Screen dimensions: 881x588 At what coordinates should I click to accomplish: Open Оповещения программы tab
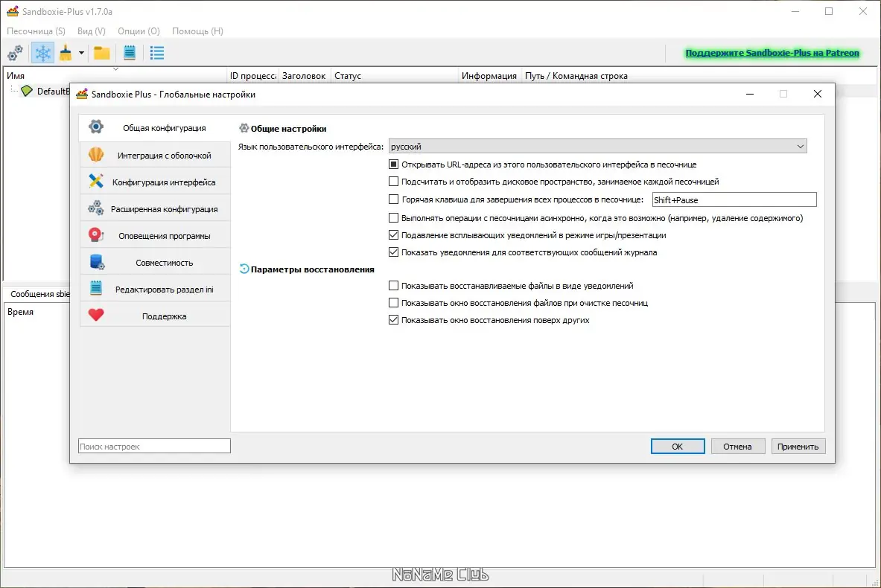pos(156,236)
